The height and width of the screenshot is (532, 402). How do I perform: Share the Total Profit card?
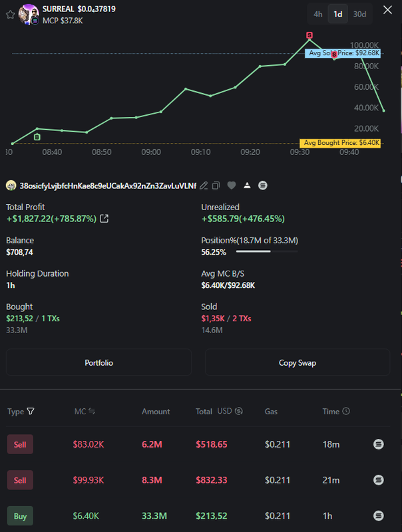104,219
